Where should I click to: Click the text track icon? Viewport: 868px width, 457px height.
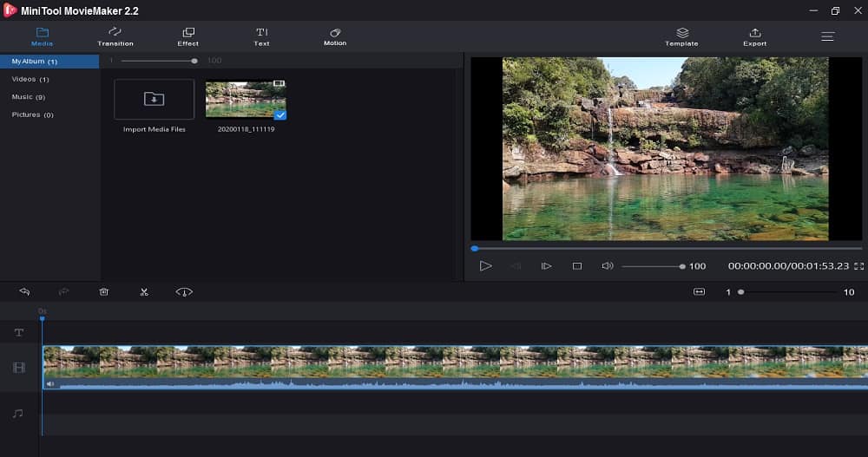pos(19,332)
